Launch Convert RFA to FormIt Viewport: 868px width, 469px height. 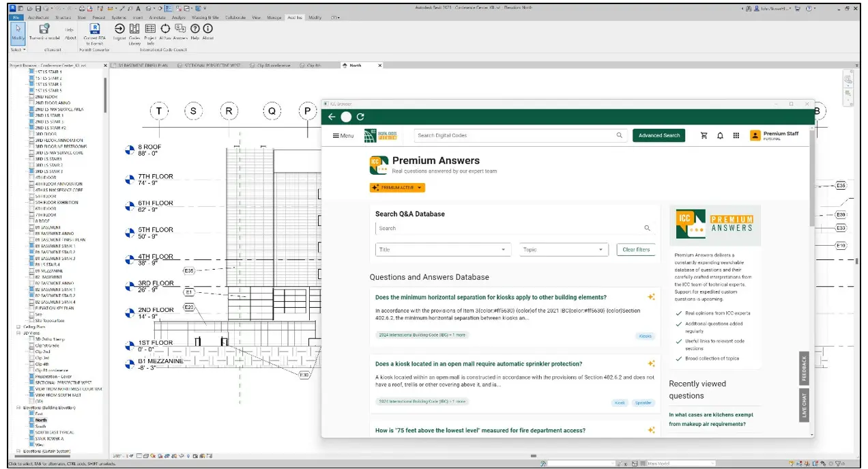95,29
